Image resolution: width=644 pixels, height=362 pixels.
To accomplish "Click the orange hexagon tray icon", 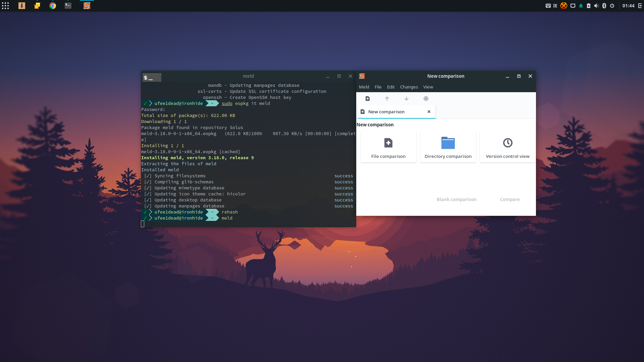I will click(564, 6).
